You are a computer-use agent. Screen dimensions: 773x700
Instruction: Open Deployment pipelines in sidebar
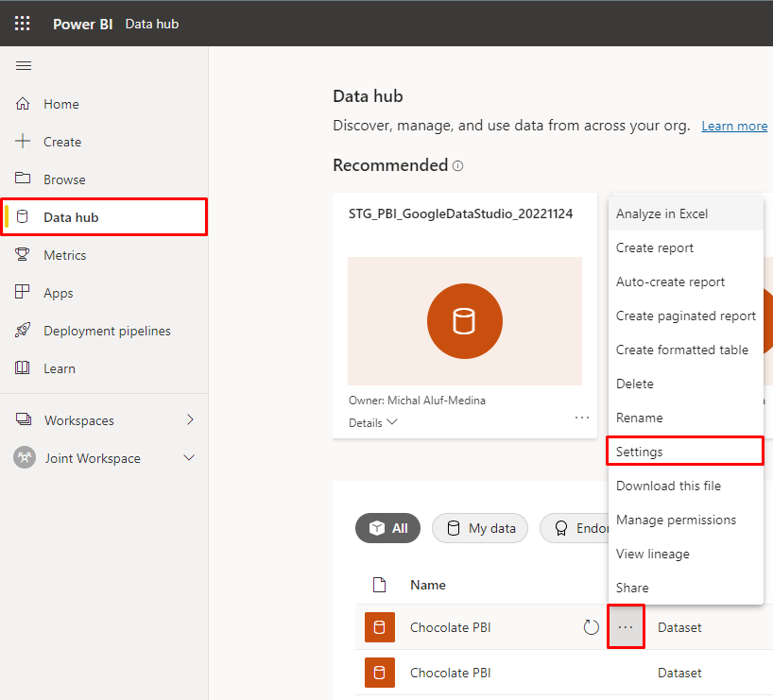[x=104, y=331]
